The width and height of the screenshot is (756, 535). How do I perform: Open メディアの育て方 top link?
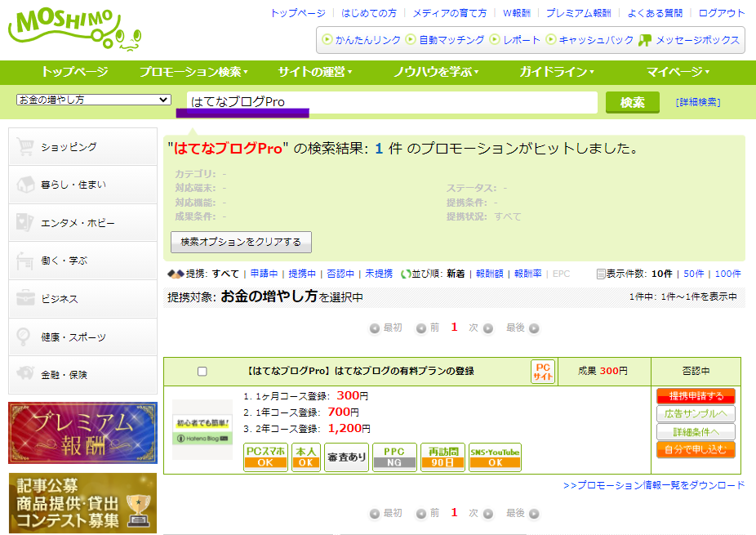(x=449, y=13)
